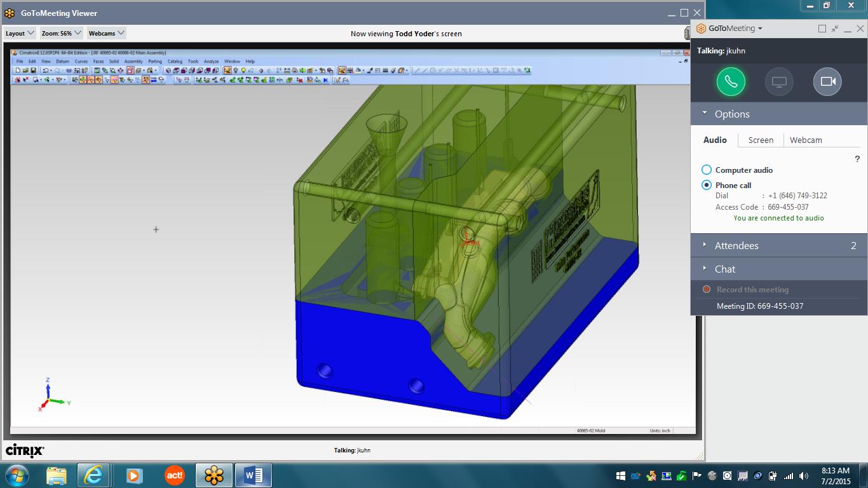This screenshot has width=868, height=488.
Task: Click 'Units: inch' in shared status bar
Action: point(660,430)
